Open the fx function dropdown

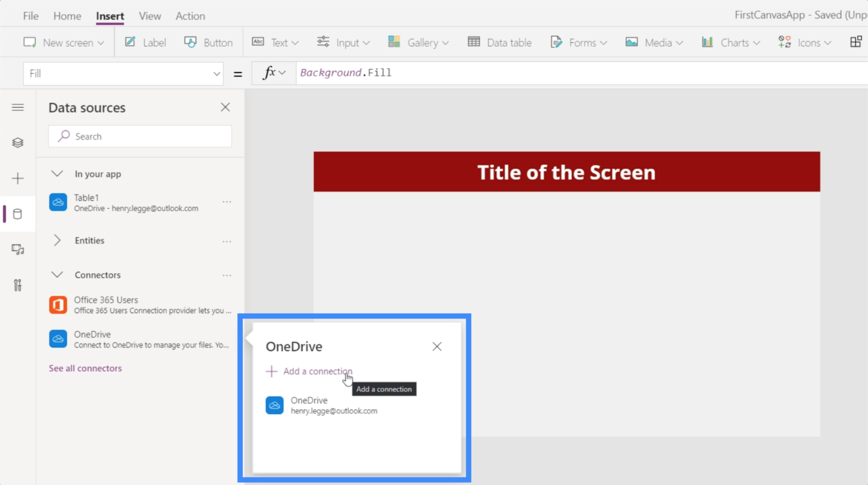274,73
